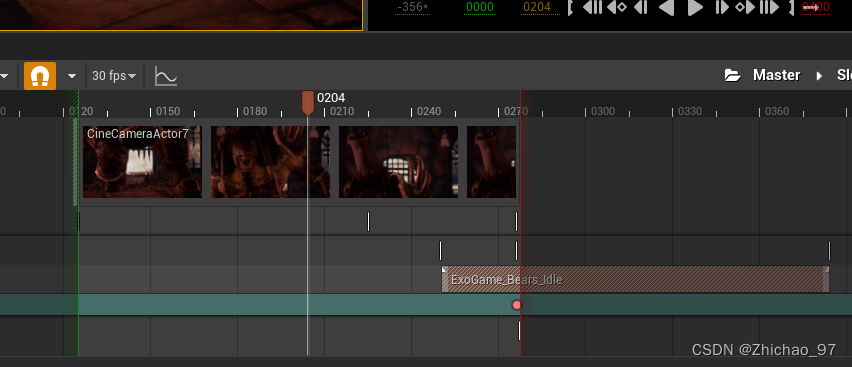This screenshot has width=852, height=367.
Task: Grab the playhead marker labeled 0204
Action: click(308, 103)
